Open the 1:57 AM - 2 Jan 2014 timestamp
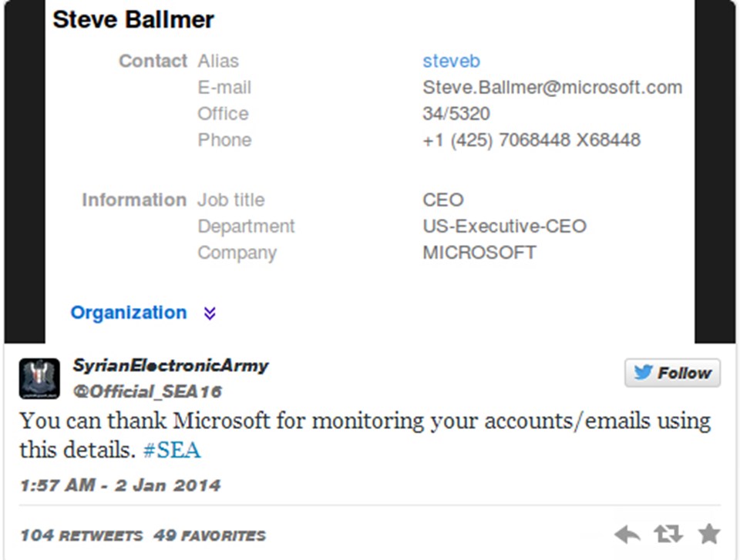Screen dimensions: 740x560 [x=120, y=485]
